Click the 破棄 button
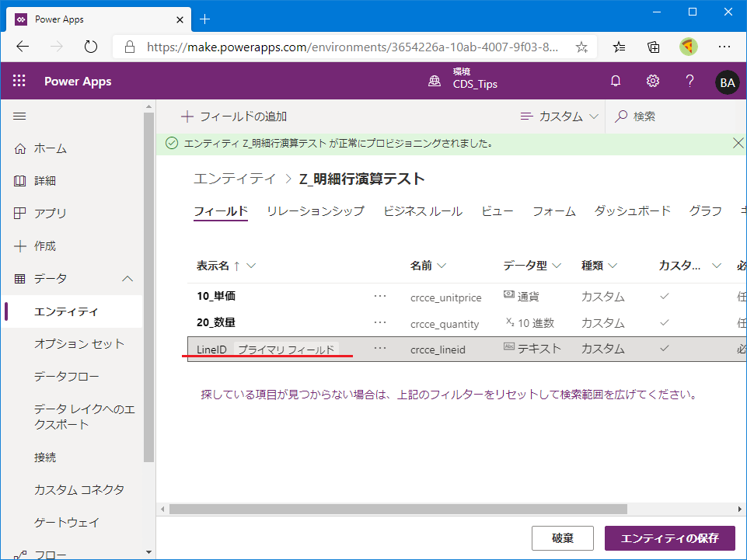Image resolution: width=747 pixels, height=560 pixels. [563, 538]
